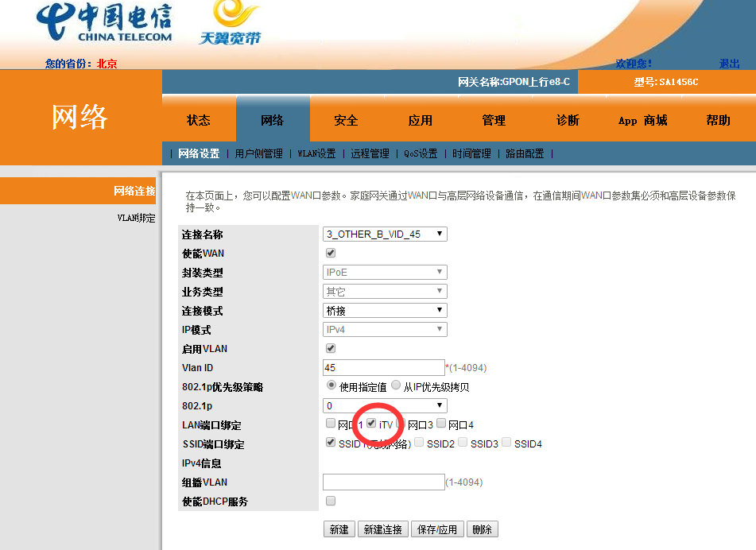Click the 删除 button

[483, 529]
